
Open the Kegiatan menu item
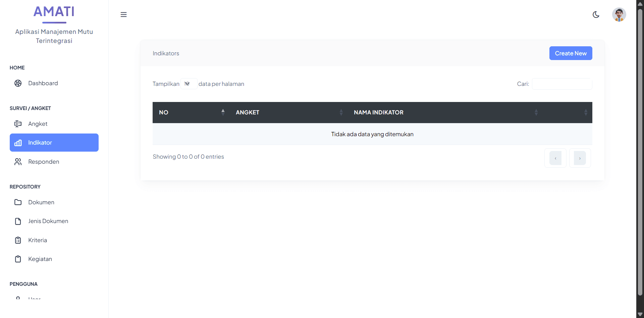pos(40,259)
